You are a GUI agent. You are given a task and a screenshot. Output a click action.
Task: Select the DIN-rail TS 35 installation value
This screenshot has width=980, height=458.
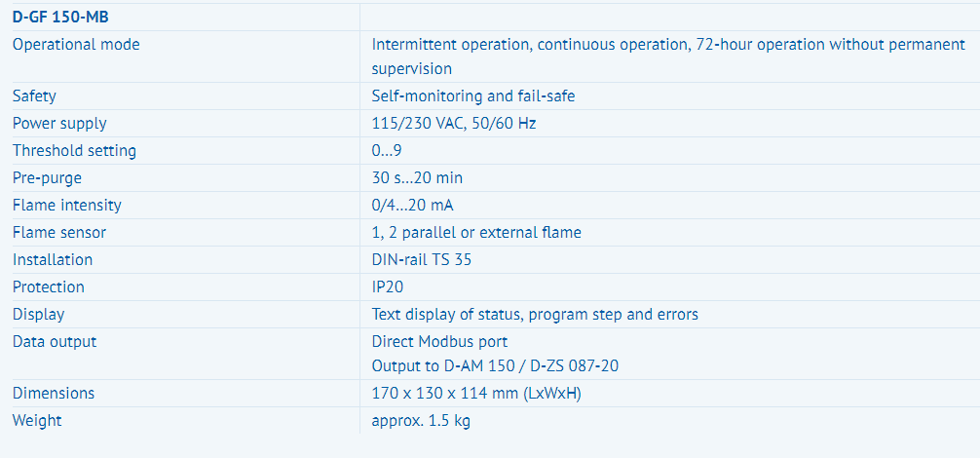[421, 259]
